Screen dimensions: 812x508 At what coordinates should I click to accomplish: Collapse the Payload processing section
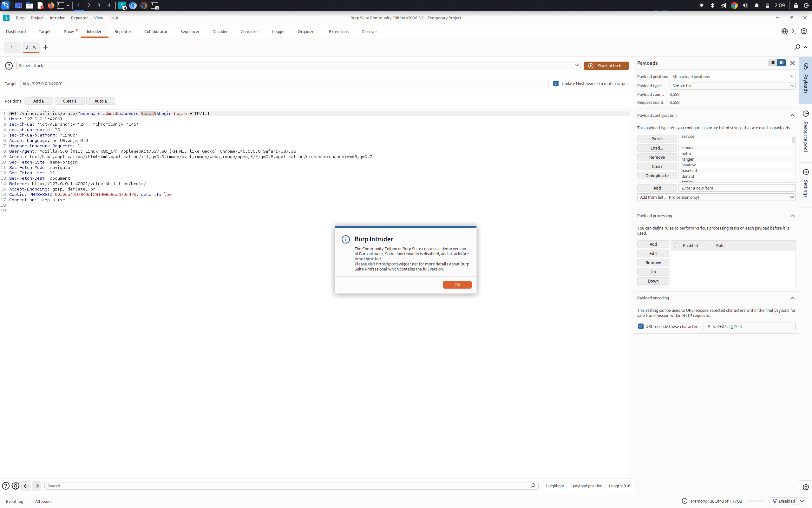(793, 216)
